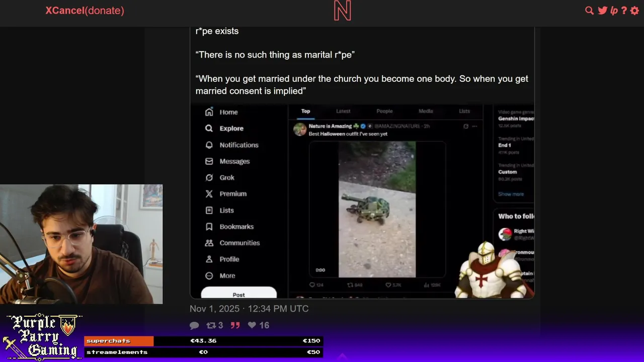This screenshot has height=362, width=644.
Task: Click the streamer webcam overlay
Action: (81, 244)
